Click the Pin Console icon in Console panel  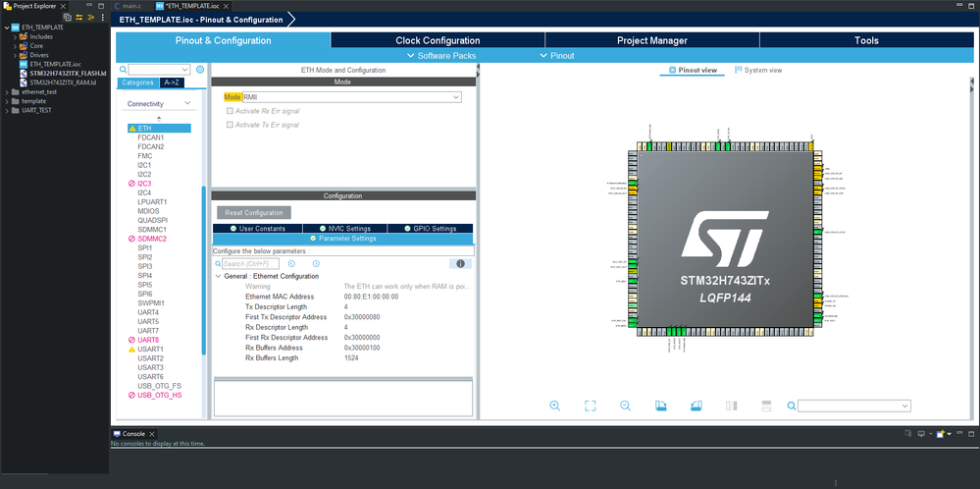point(908,434)
